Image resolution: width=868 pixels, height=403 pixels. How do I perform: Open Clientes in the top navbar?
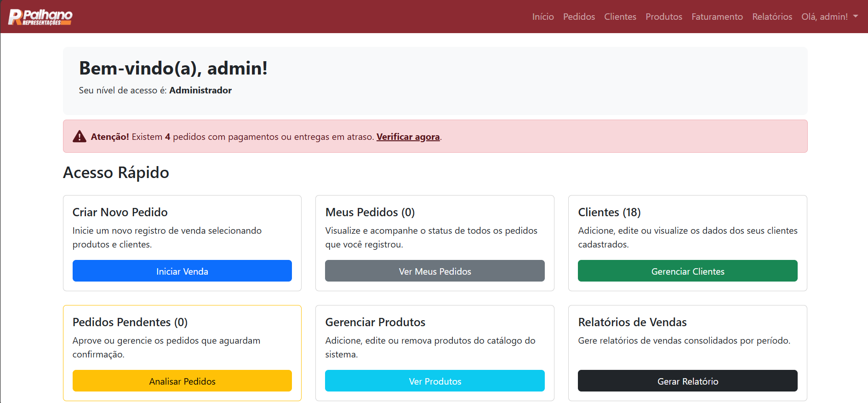tap(620, 17)
